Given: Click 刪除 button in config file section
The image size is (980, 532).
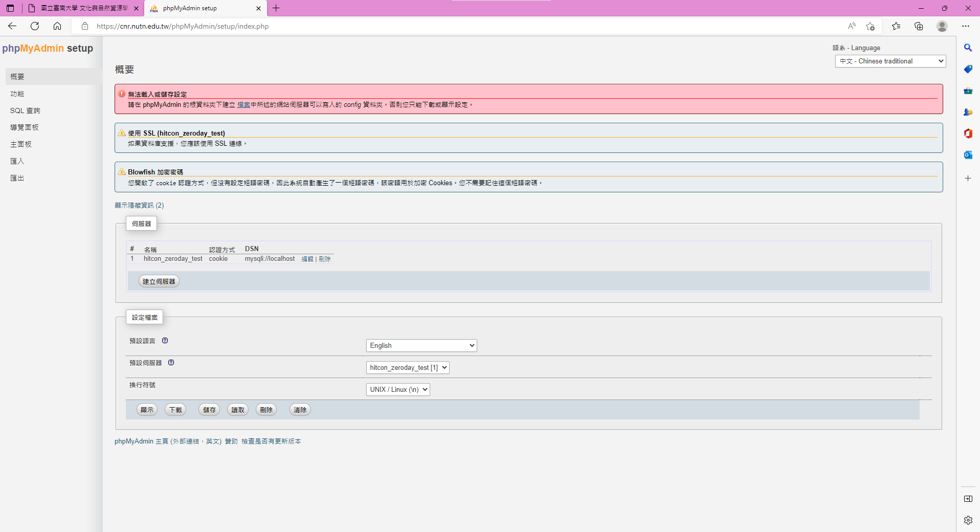Looking at the screenshot, I should [266, 410].
